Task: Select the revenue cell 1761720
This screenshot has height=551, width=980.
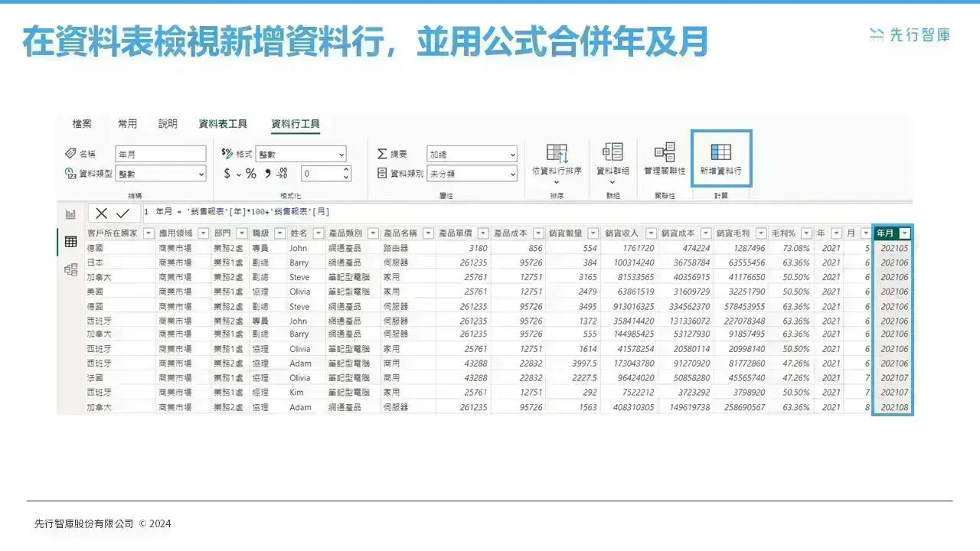Action: [x=629, y=248]
